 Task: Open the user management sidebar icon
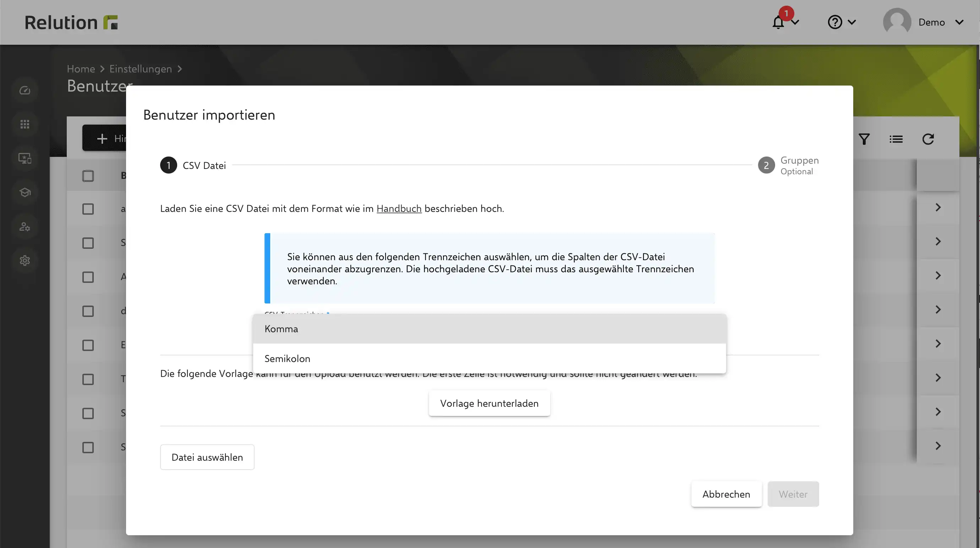(x=25, y=227)
